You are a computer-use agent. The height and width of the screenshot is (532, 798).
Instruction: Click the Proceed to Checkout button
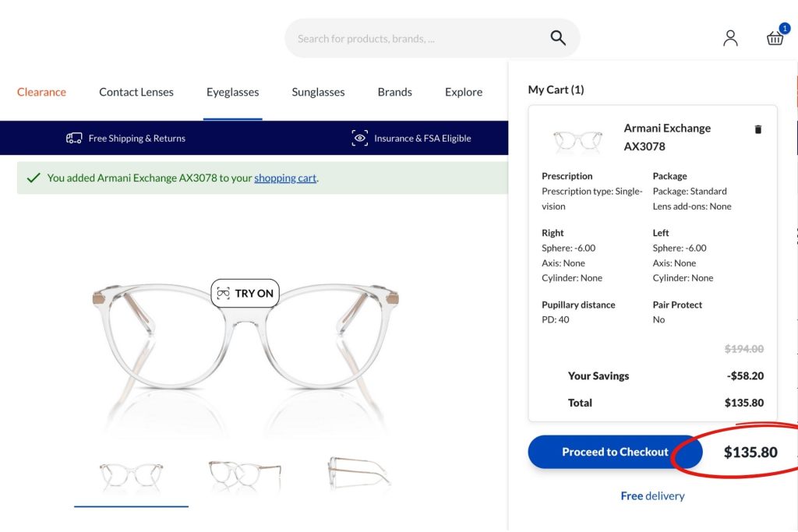coord(615,452)
